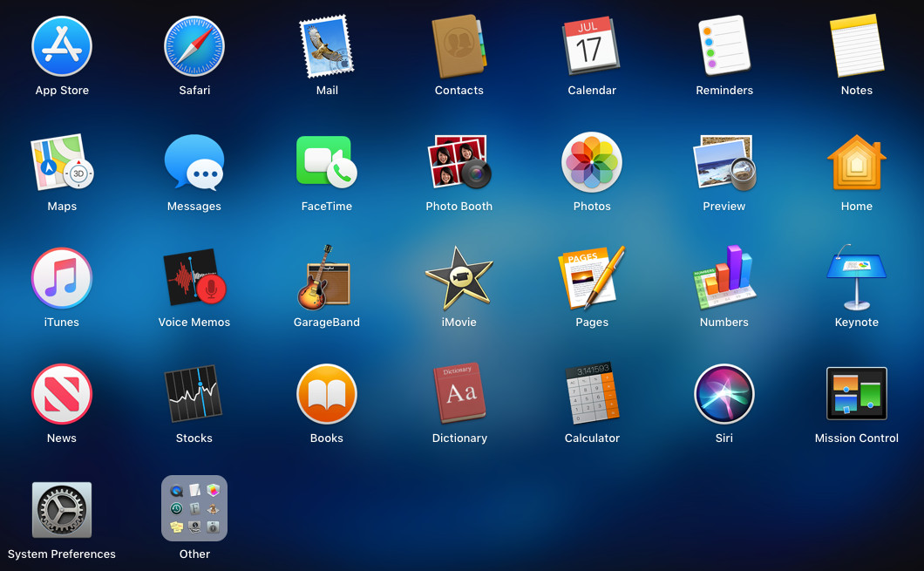This screenshot has height=571, width=924.
Task: Launch the Preview app
Action: [724, 162]
